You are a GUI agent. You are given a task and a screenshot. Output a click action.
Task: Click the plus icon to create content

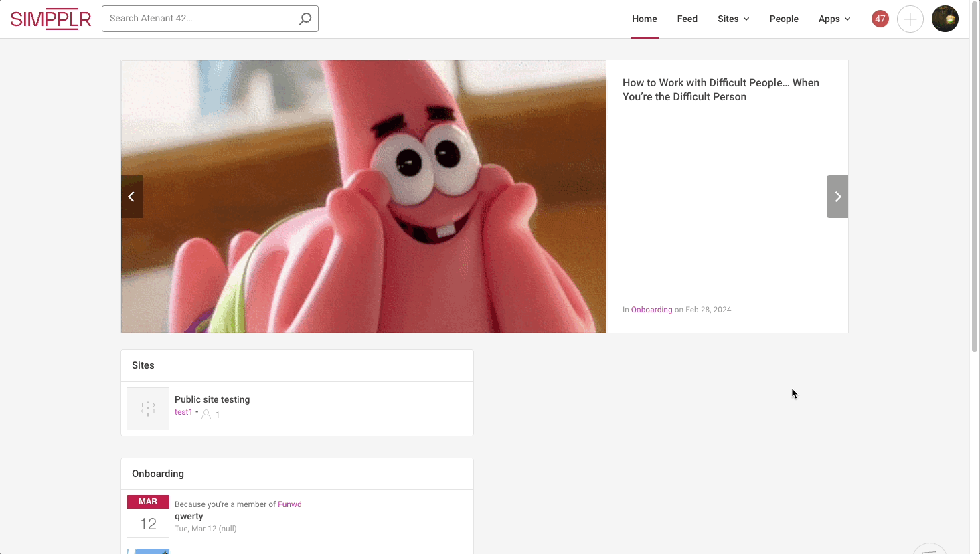click(910, 19)
